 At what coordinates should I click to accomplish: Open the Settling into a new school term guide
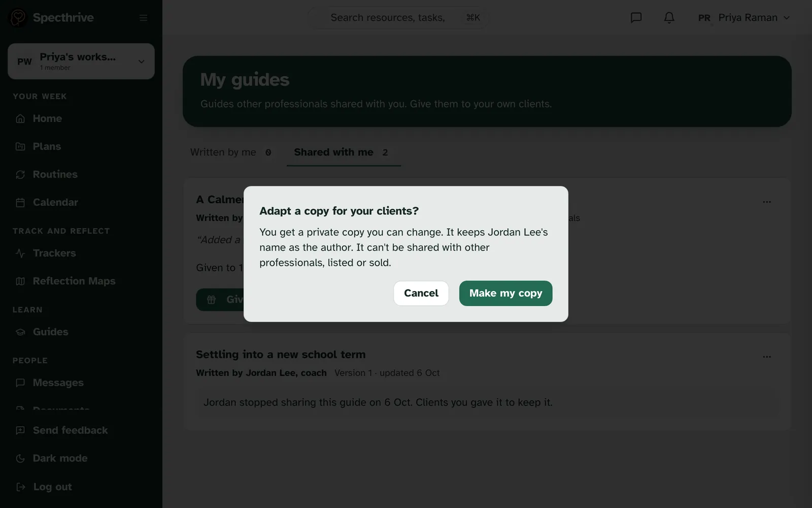click(281, 355)
